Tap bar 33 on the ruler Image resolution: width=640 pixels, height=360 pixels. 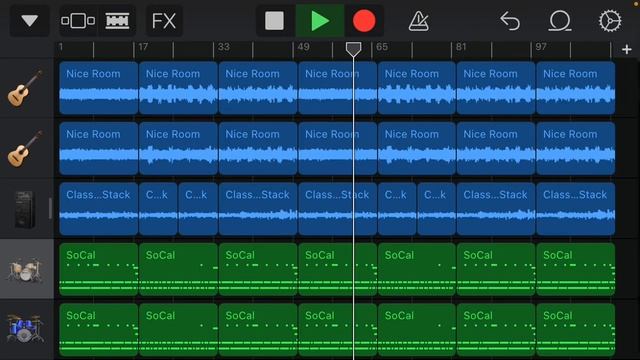223,47
